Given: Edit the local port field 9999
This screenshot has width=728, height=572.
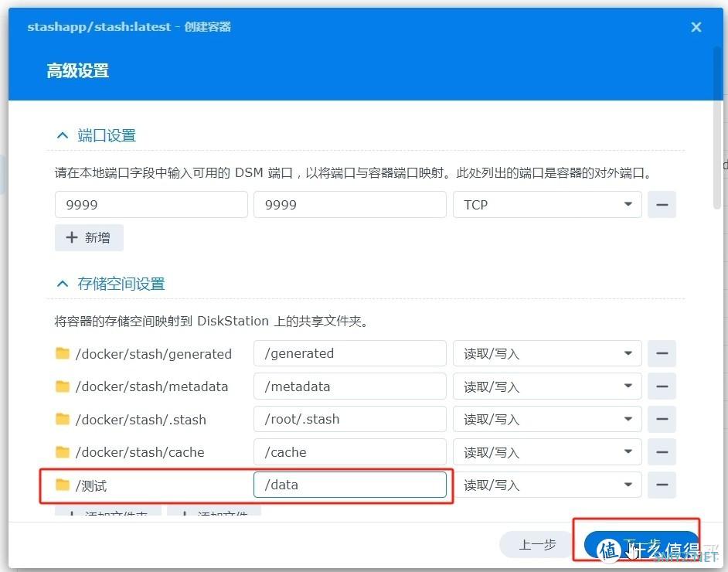Looking at the screenshot, I should pyautogui.click(x=151, y=204).
